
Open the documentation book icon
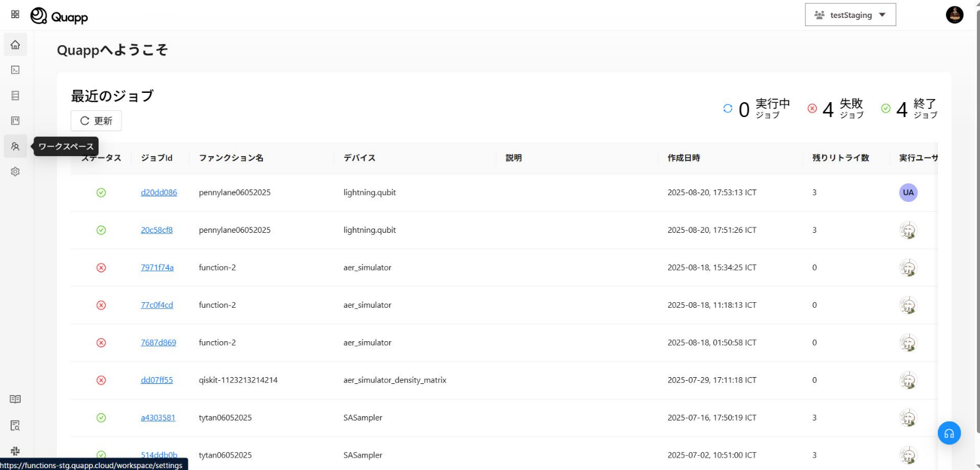pyautogui.click(x=15, y=399)
